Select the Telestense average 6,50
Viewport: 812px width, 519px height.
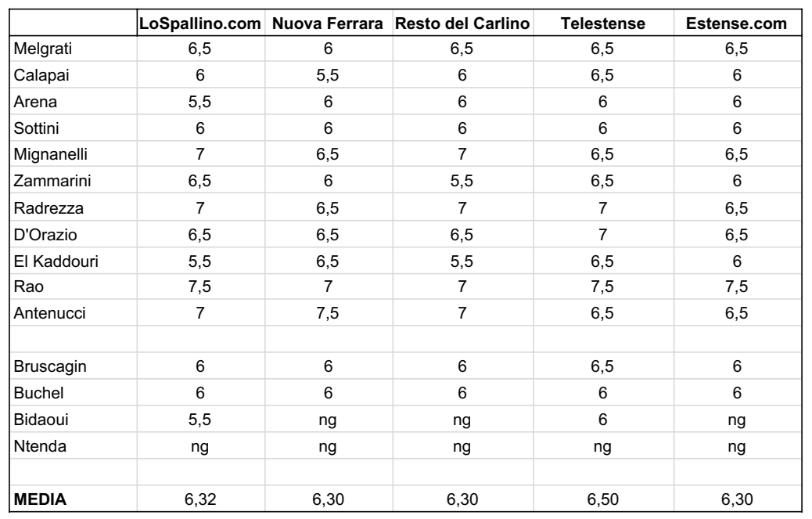coord(603,499)
